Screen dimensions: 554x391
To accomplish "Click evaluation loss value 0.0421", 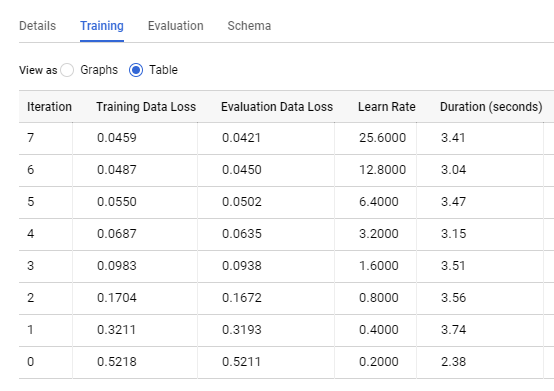I will (x=242, y=137).
